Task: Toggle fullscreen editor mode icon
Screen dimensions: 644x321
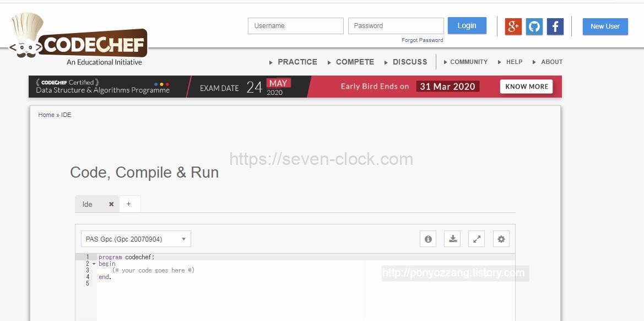Action: 477,239
